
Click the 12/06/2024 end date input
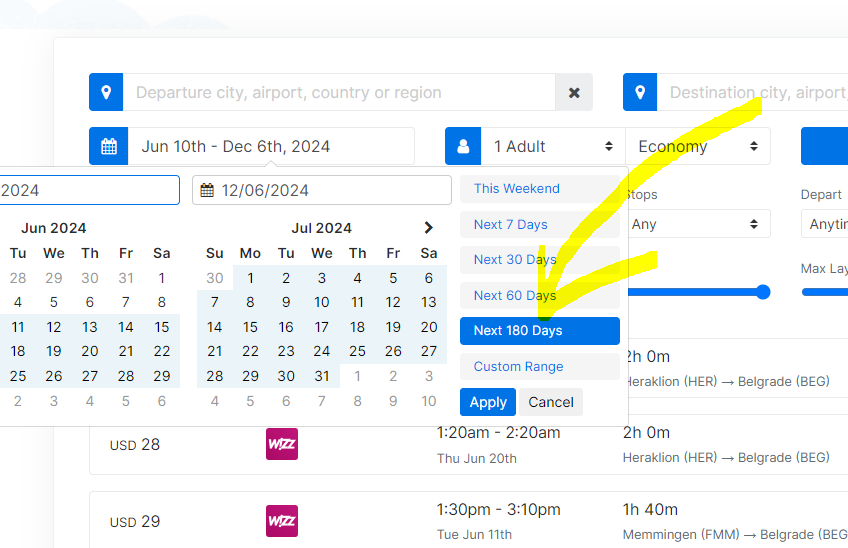(x=322, y=190)
